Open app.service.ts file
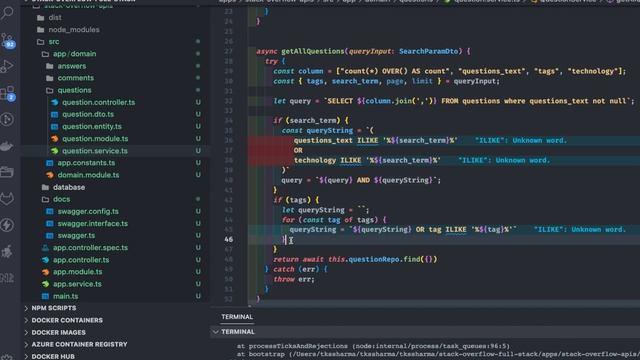Screen dimensions: 640x360 pos(77,284)
